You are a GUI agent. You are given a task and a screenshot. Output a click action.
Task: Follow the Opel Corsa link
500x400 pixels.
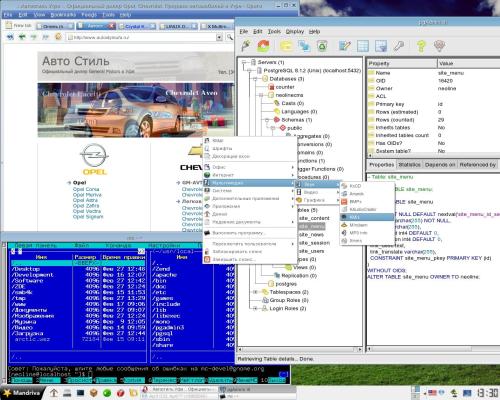[x=86, y=189]
